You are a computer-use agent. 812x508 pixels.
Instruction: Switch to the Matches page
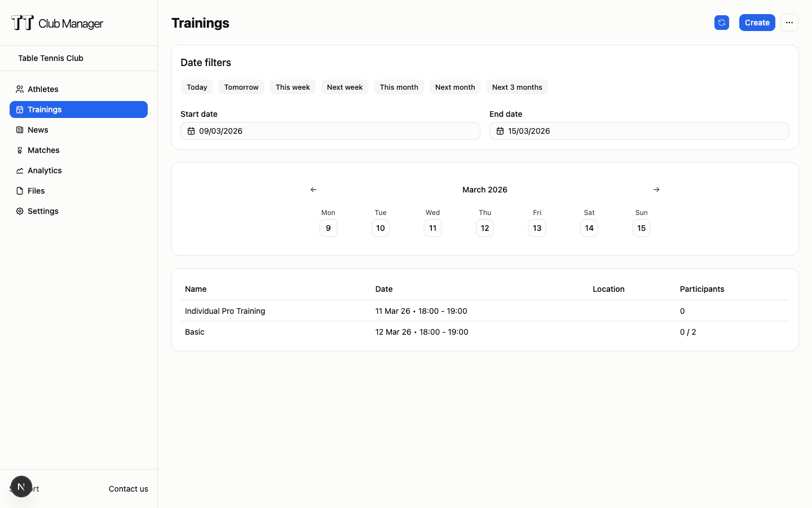click(43, 150)
